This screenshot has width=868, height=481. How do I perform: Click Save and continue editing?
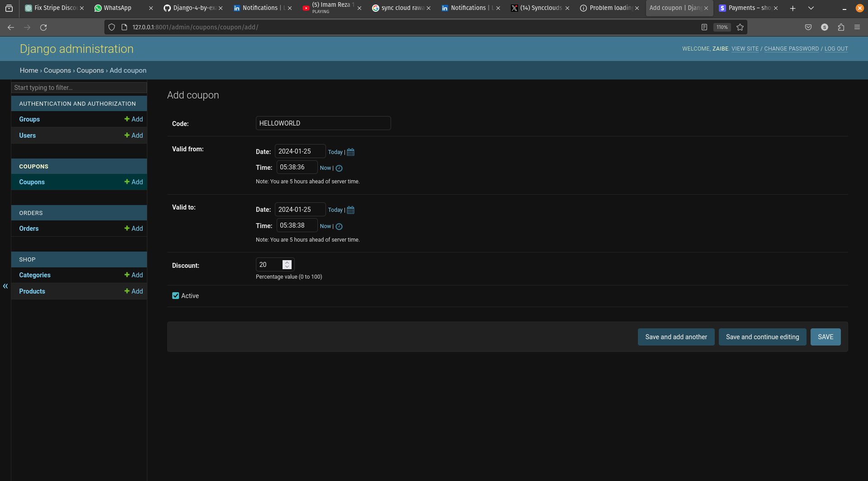tap(762, 337)
